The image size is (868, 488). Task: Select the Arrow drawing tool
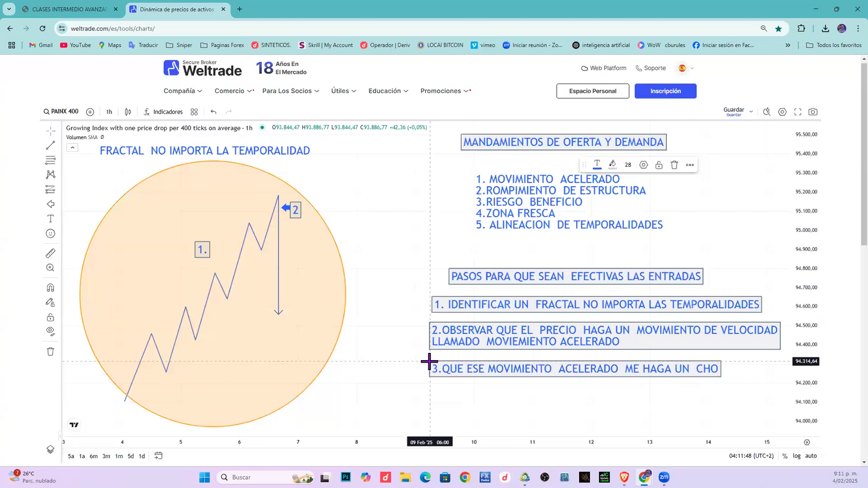click(50, 204)
